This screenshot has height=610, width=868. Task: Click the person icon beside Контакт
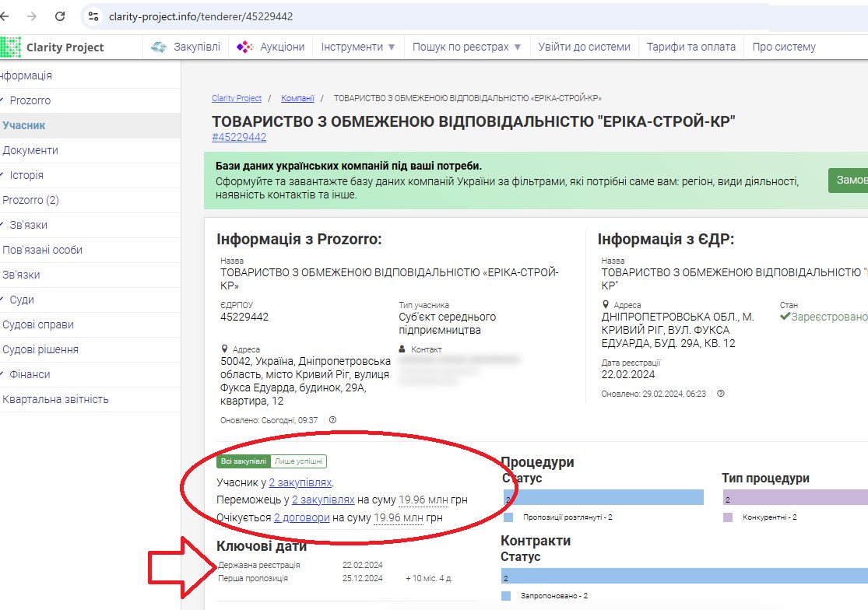402,349
